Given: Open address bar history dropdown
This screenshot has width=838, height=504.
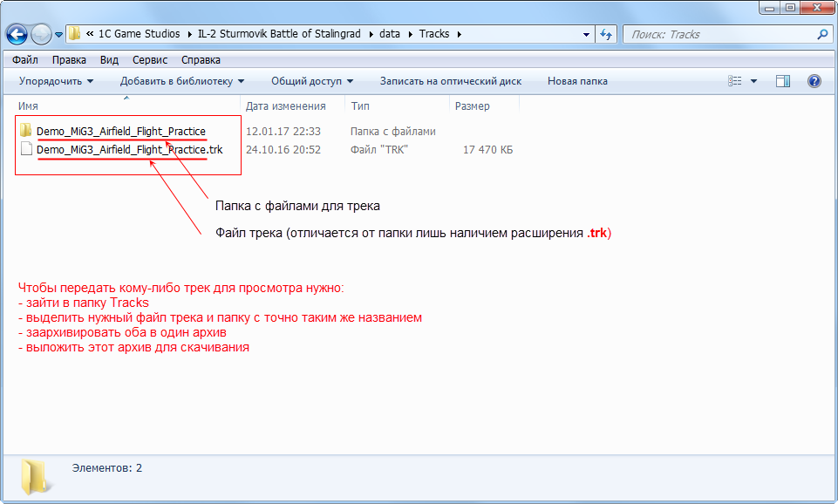Looking at the screenshot, I should pos(586,35).
